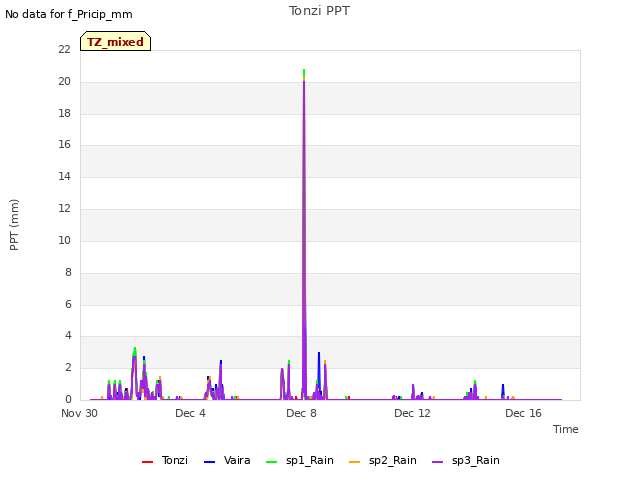Click the y-axis tick label 0
640x480 pixels.
coord(68,399)
